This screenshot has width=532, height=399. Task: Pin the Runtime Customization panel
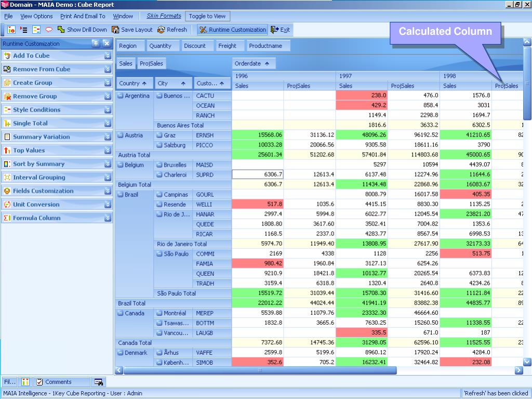(96, 44)
